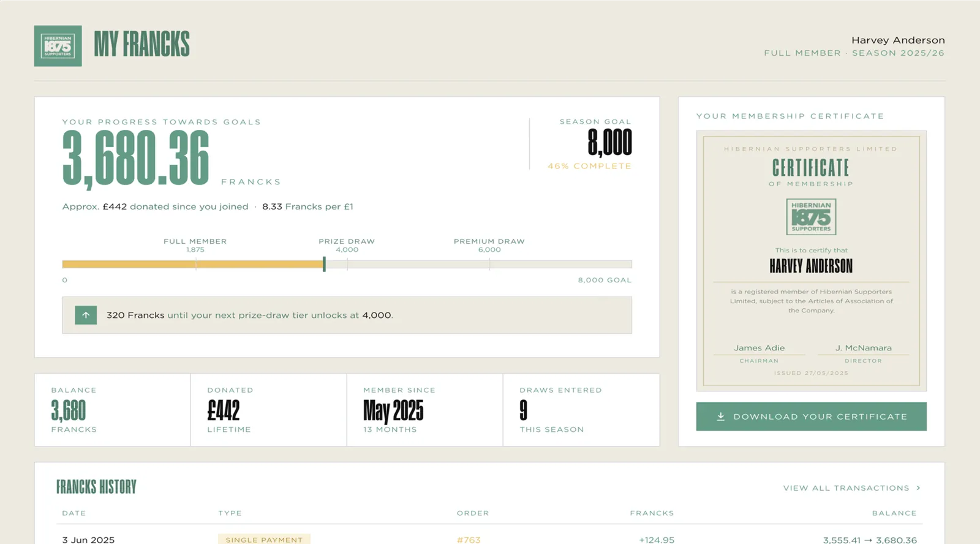Image resolution: width=980 pixels, height=544 pixels.
Task: Click the TYPE column header
Action: tap(230, 513)
